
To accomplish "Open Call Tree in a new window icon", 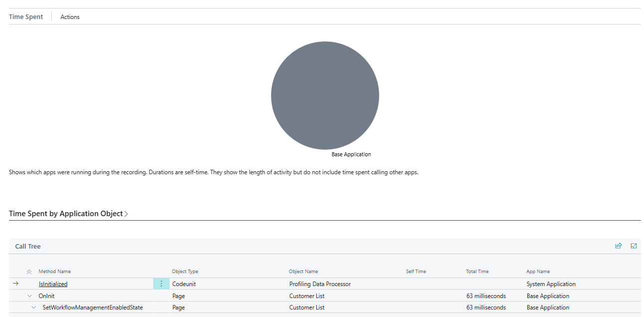I will click(634, 246).
